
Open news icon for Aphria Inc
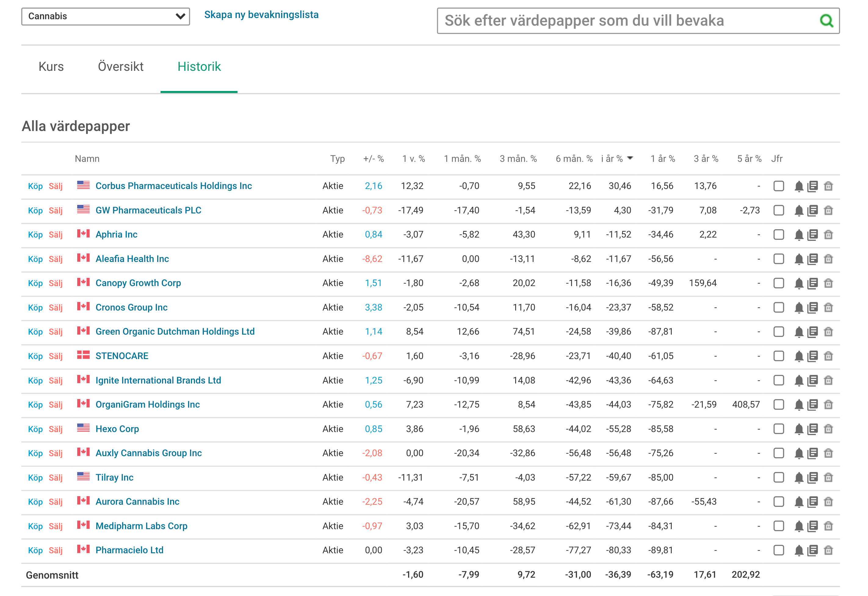pyautogui.click(x=813, y=235)
